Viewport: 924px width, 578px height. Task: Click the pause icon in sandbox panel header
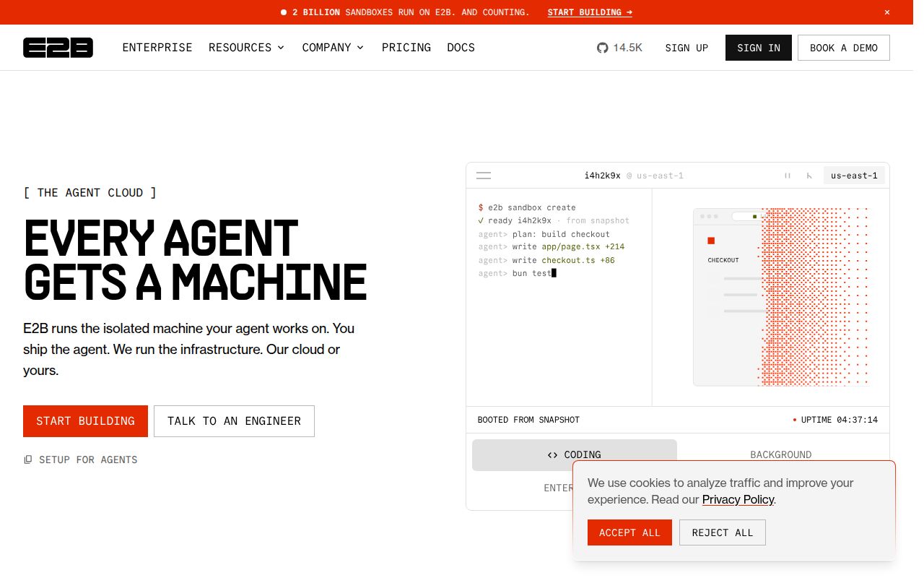click(788, 176)
